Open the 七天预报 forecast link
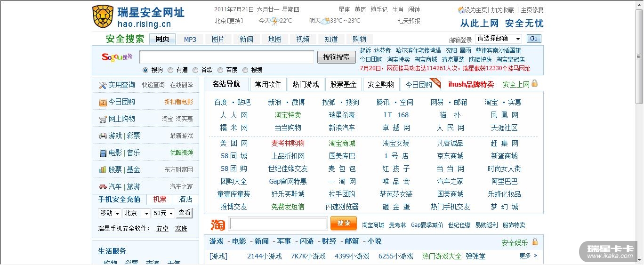 click(409, 21)
